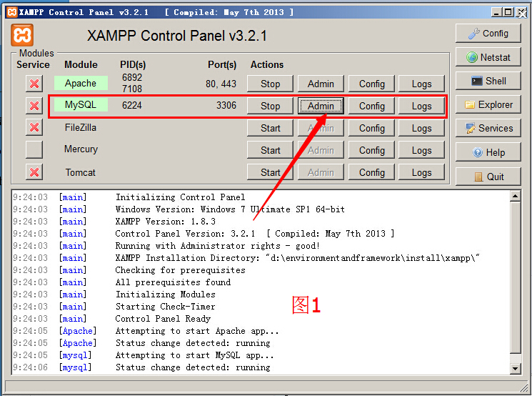Start the Mercury module
Viewport: 532px width, 396px height.
(270, 150)
